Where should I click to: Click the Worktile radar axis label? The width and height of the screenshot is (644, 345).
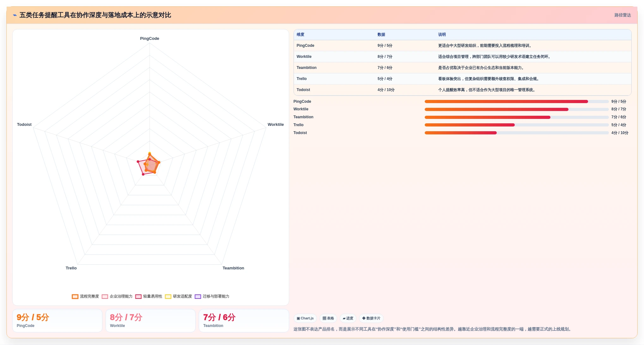(276, 125)
